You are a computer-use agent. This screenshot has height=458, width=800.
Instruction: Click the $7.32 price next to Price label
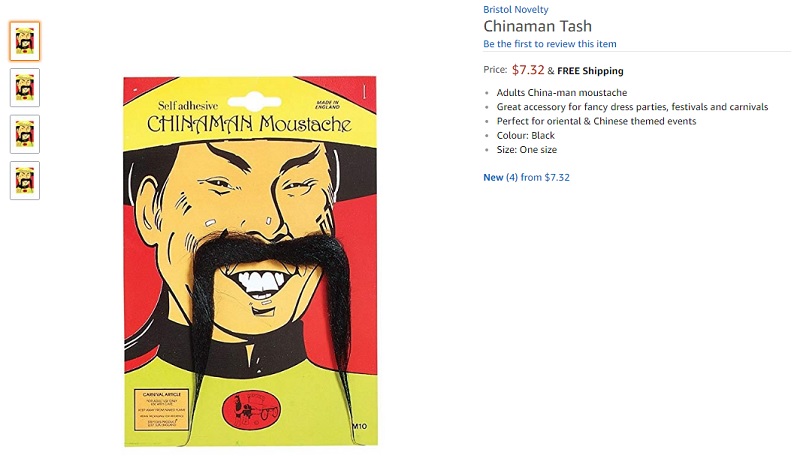(x=528, y=70)
